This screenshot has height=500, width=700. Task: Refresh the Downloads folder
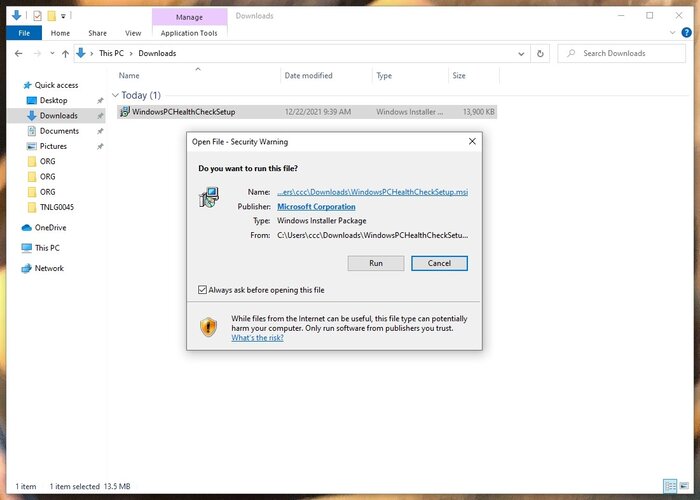point(540,54)
